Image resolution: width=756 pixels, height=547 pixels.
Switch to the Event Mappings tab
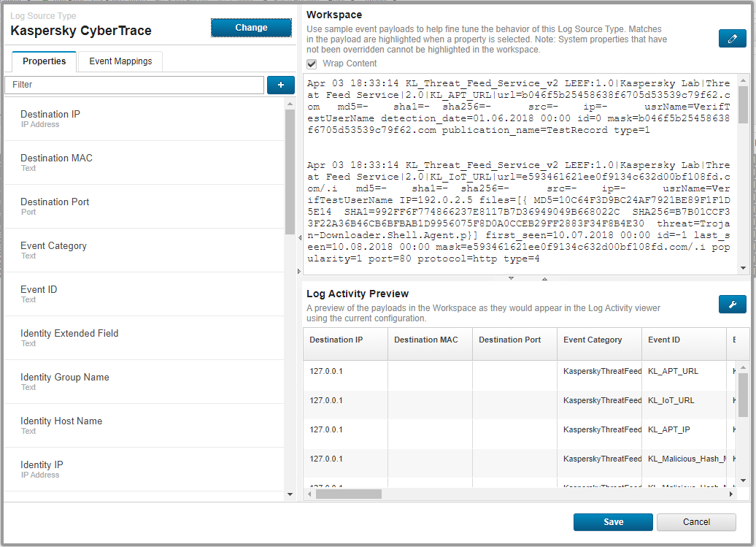pos(120,61)
